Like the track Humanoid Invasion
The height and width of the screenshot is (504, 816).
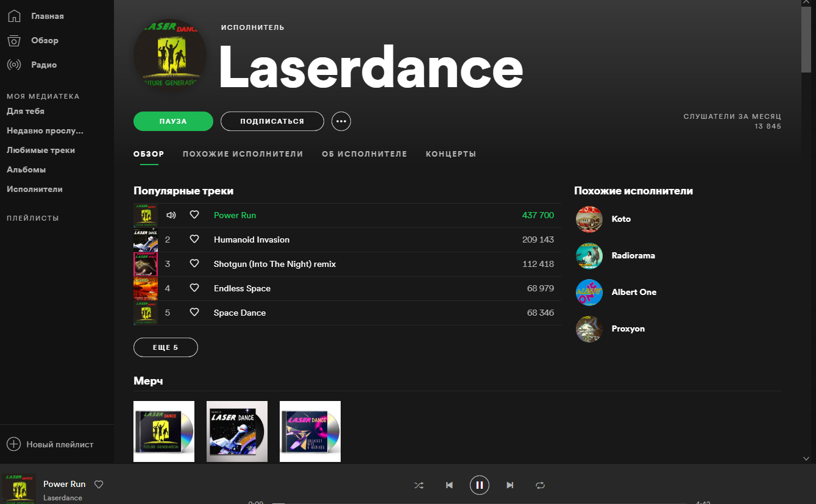[x=194, y=240]
